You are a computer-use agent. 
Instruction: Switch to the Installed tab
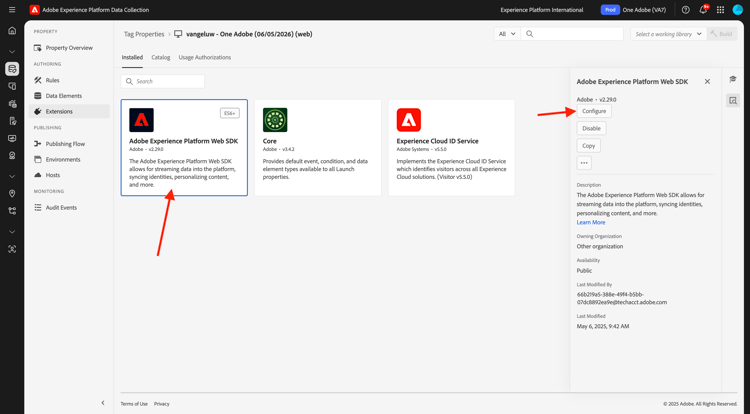point(132,57)
